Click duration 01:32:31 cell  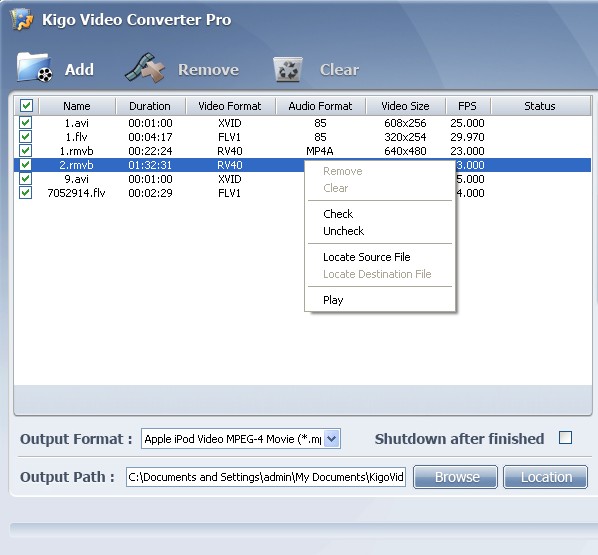click(x=150, y=165)
